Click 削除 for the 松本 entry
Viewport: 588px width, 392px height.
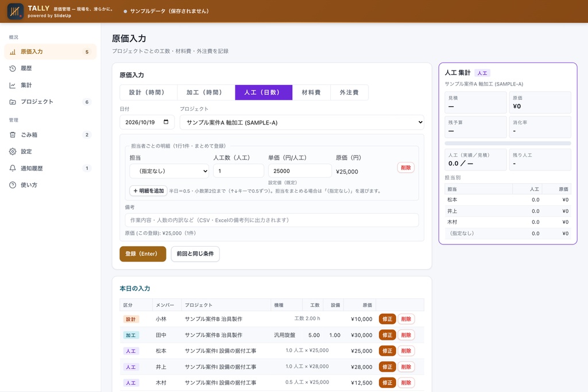pos(406,351)
